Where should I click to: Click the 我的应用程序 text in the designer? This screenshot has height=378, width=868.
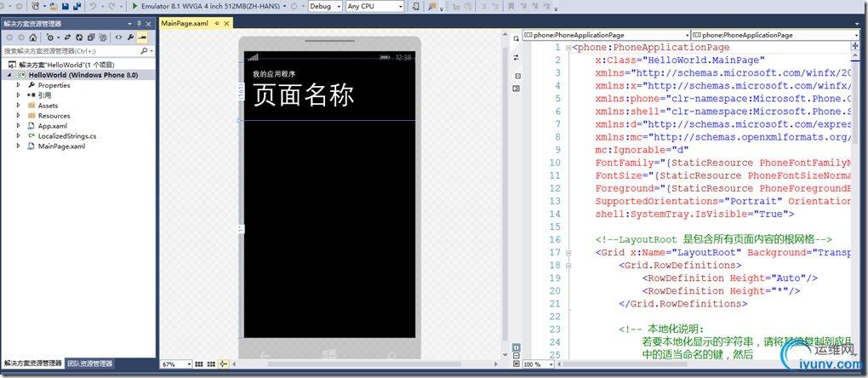click(x=274, y=74)
